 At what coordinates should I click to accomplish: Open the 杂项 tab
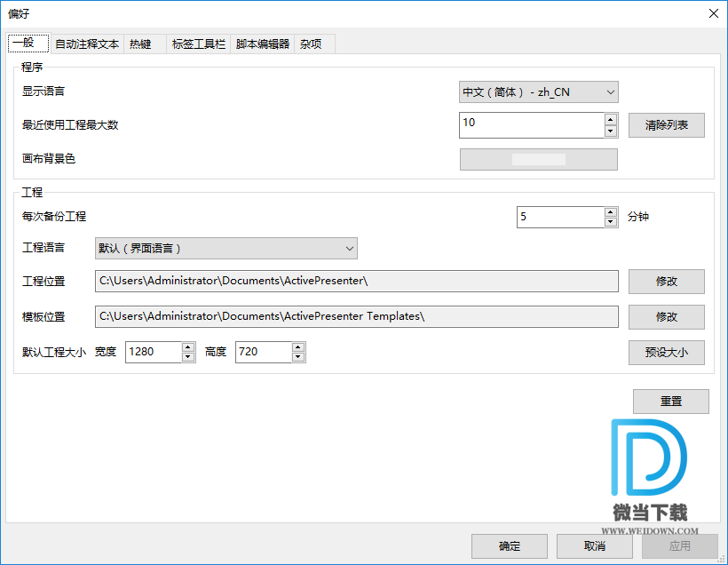[314, 44]
